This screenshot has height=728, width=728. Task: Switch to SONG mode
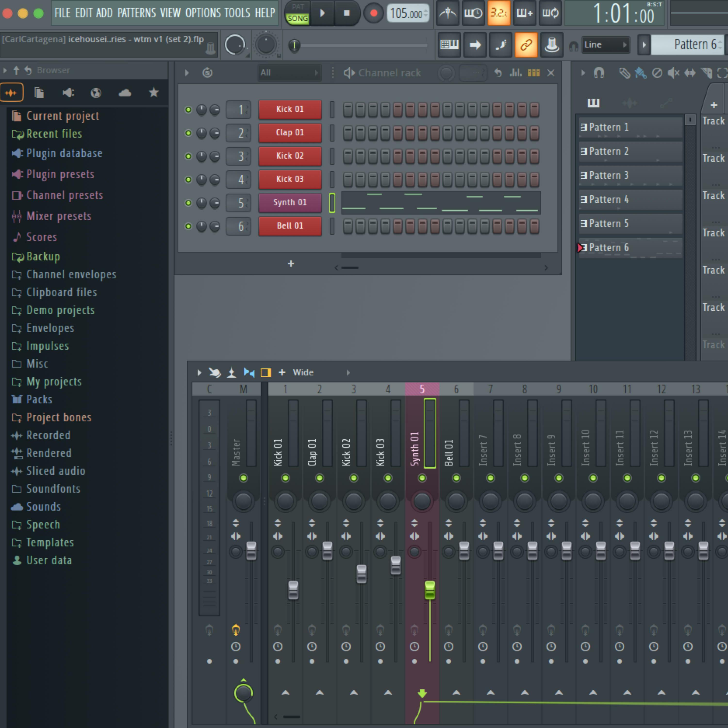click(297, 18)
